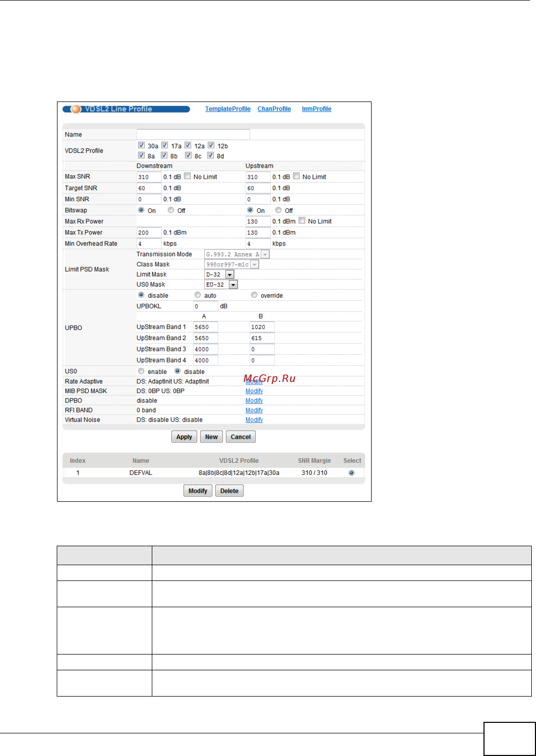Toggle the 8d profile checkbox

[210, 155]
